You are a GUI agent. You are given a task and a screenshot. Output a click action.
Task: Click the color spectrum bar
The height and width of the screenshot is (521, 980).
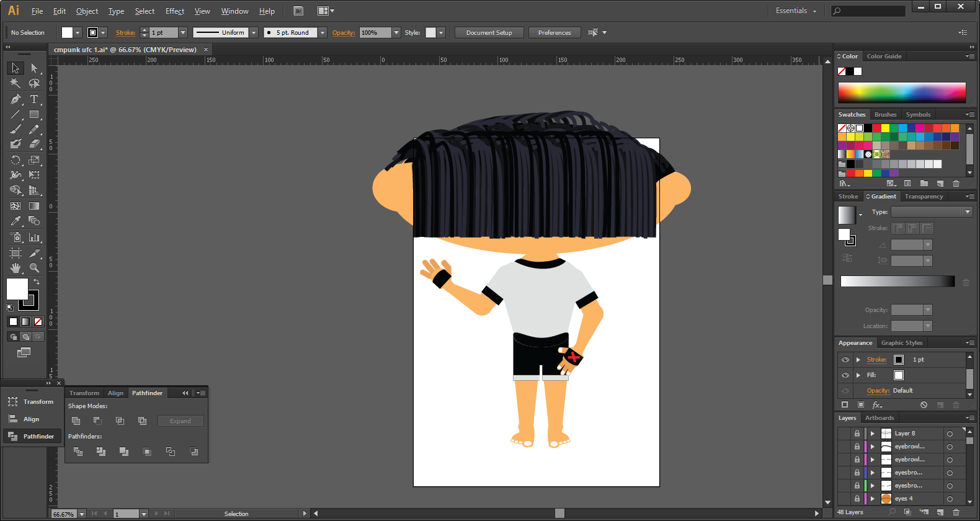click(x=902, y=92)
